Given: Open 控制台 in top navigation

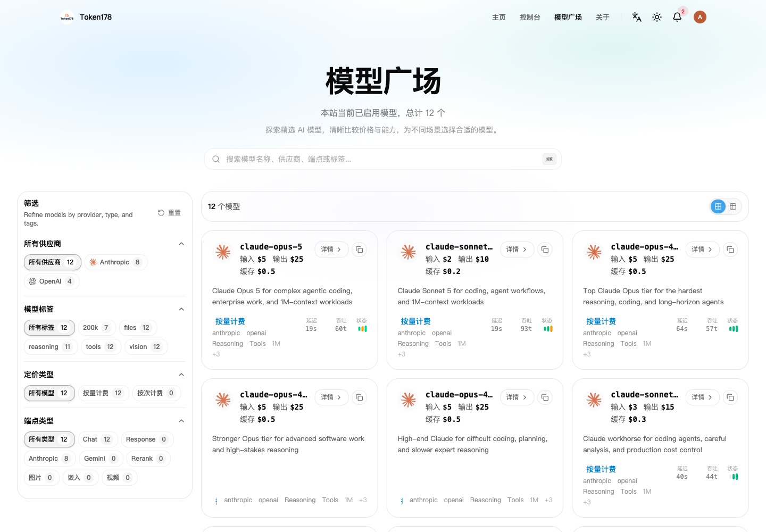Looking at the screenshot, I should tap(530, 17).
